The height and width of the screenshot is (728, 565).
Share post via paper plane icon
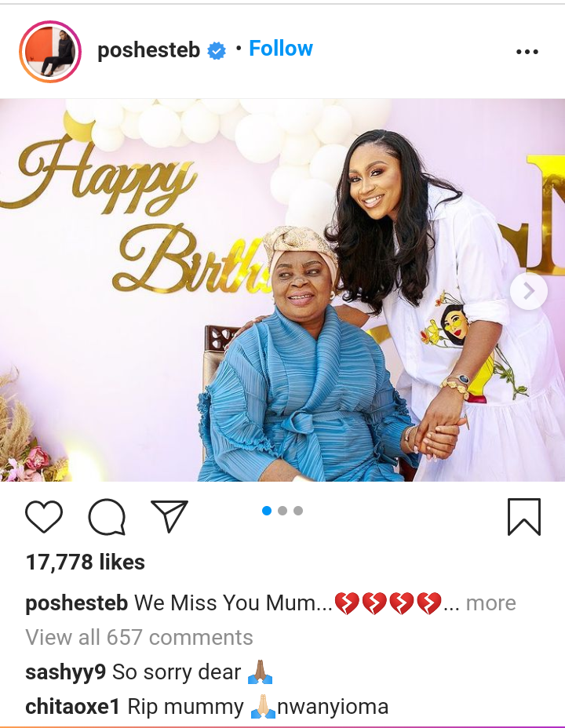(169, 516)
